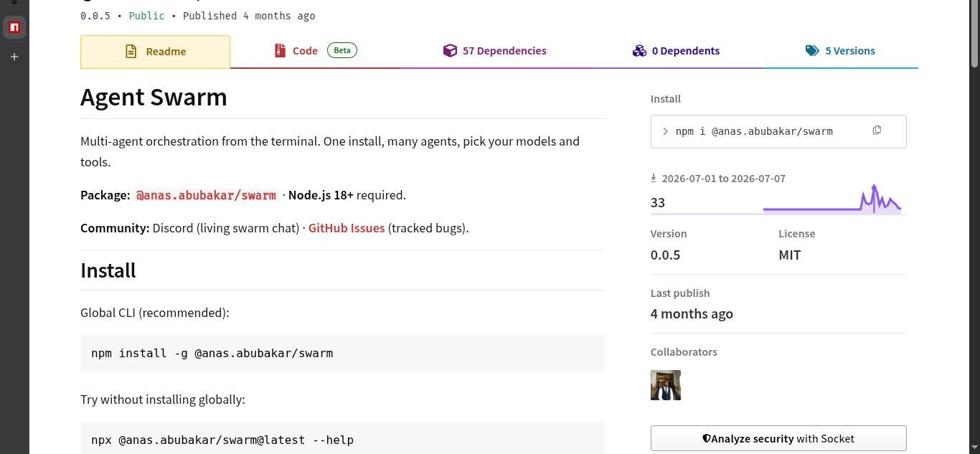Click 'Global CLI (recommended):' text

point(154,313)
